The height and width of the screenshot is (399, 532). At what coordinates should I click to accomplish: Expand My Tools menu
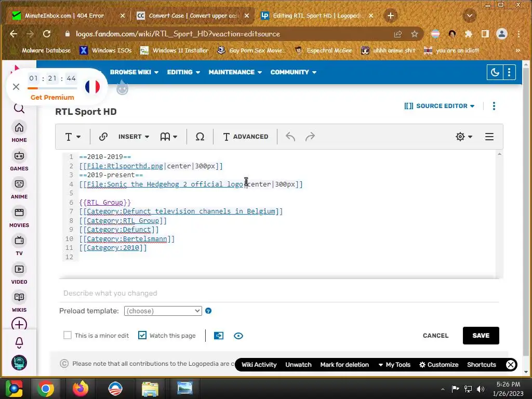point(394,365)
